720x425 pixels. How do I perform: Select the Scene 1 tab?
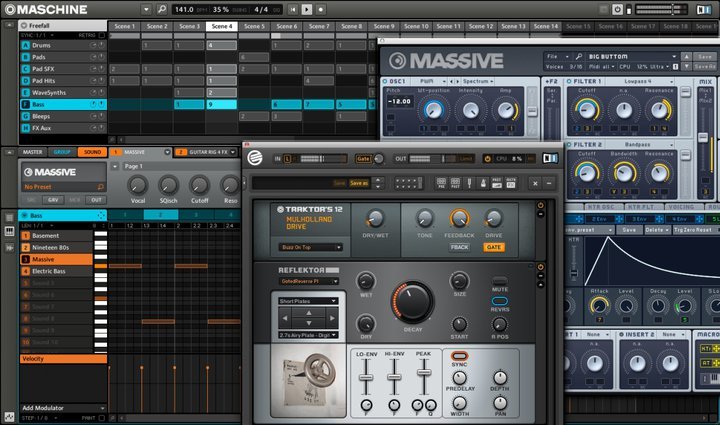coord(124,26)
